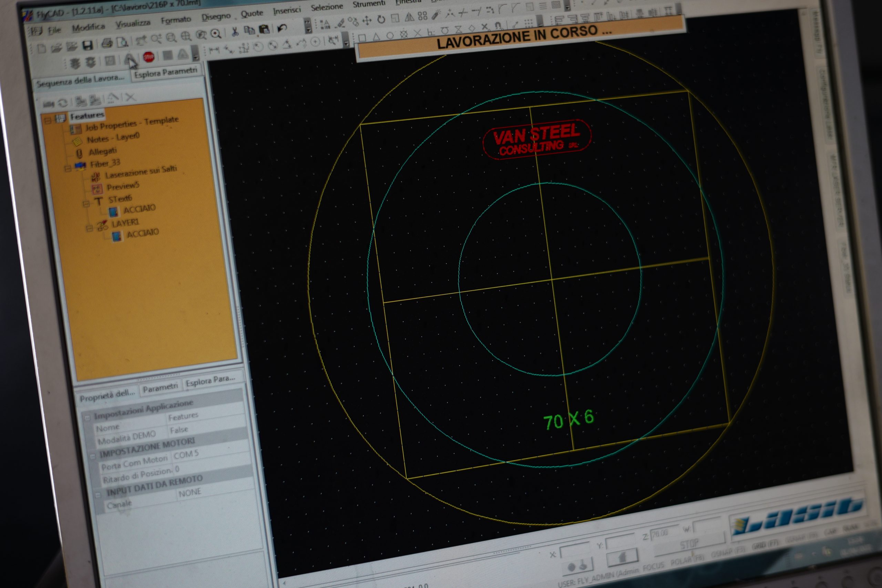Select the triangle snap shape icon
The image size is (882, 588).
click(376, 37)
